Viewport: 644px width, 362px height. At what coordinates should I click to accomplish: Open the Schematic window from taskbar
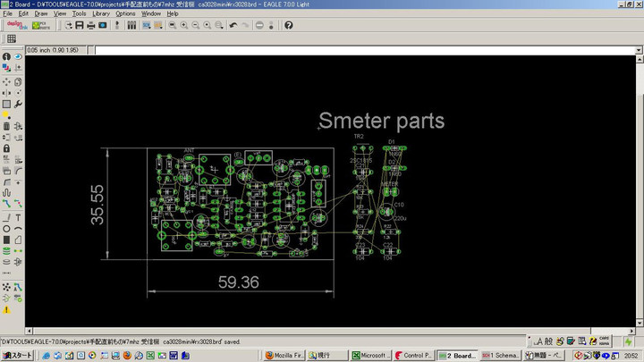pyautogui.click(x=501, y=356)
